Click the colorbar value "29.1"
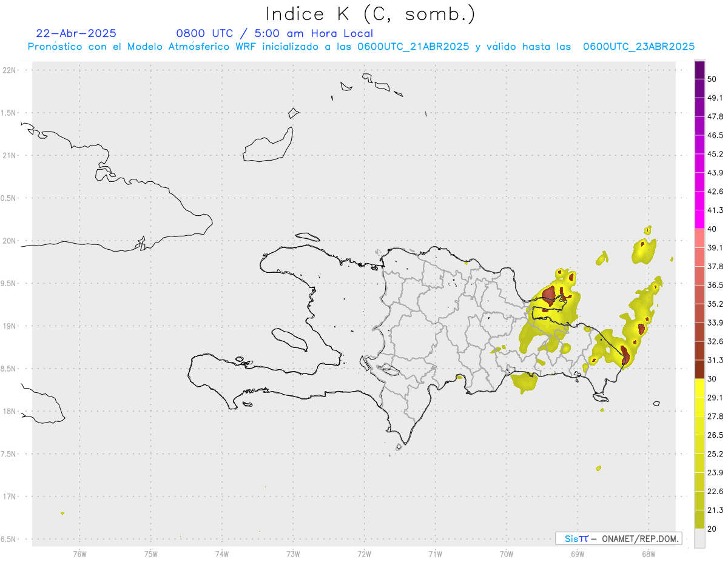This screenshot has width=728, height=562. click(715, 398)
